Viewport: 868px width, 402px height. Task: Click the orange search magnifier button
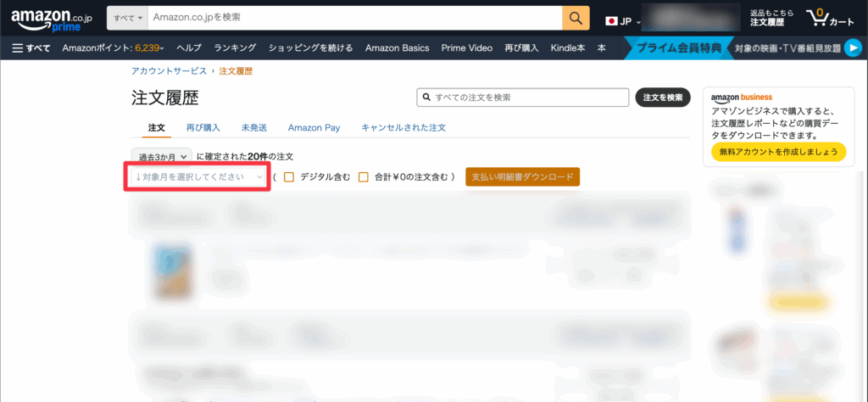pyautogui.click(x=576, y=18)
